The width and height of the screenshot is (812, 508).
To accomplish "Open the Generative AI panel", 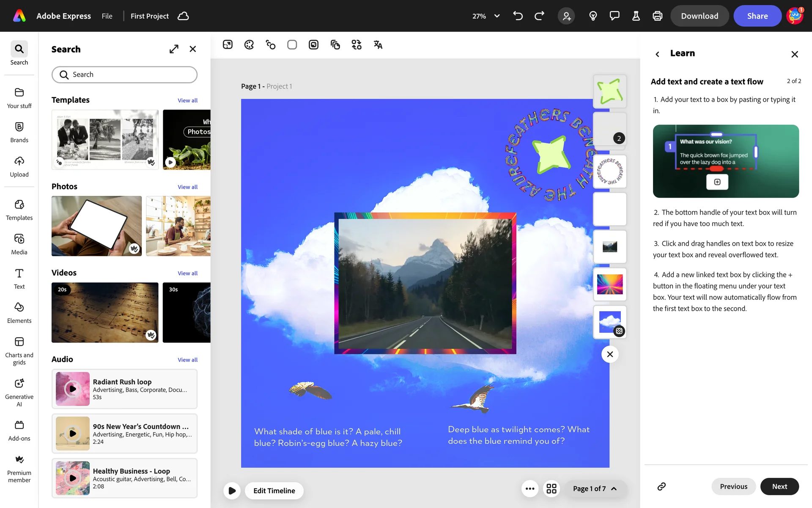I will click(19, 392).
